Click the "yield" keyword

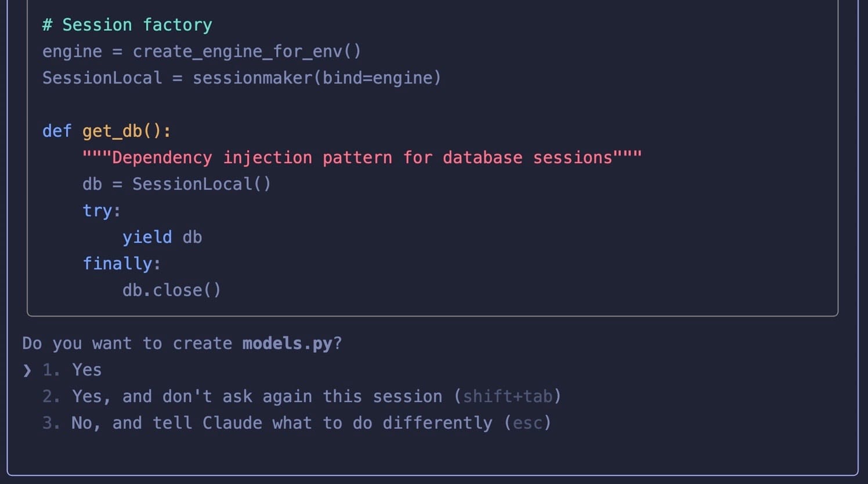point(147,237)
